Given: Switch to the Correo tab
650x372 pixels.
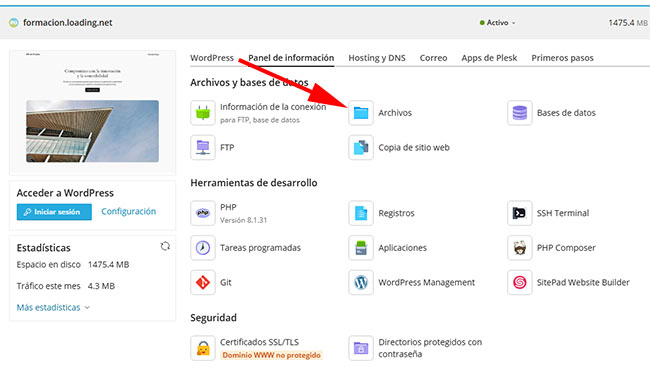Looking at the screenshot, I should [x=433, y=58].
